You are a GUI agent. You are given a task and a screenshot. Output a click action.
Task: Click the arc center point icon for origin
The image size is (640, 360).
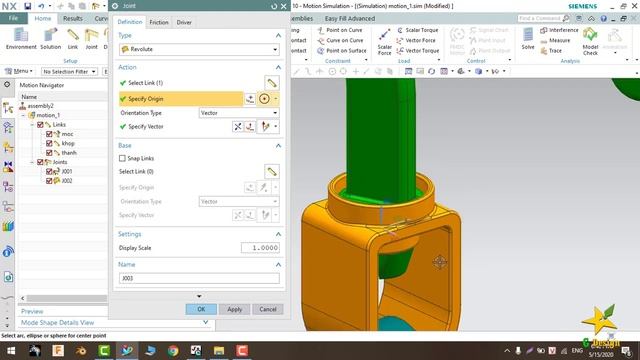pos(264,99)
